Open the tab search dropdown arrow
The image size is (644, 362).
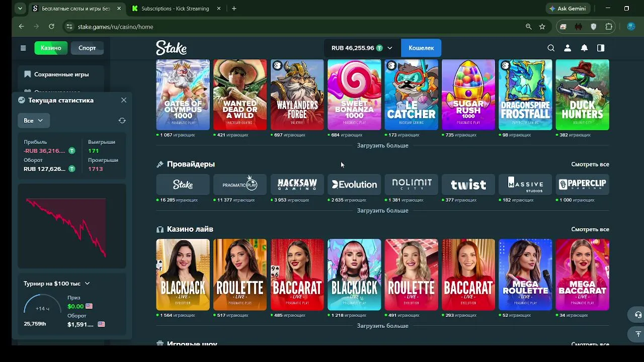point(20,9)
